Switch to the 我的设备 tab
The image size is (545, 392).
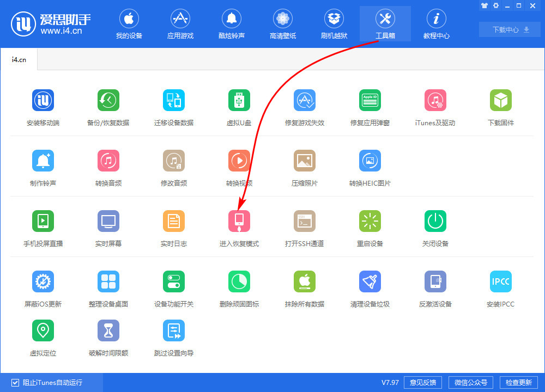click(129, 25)
